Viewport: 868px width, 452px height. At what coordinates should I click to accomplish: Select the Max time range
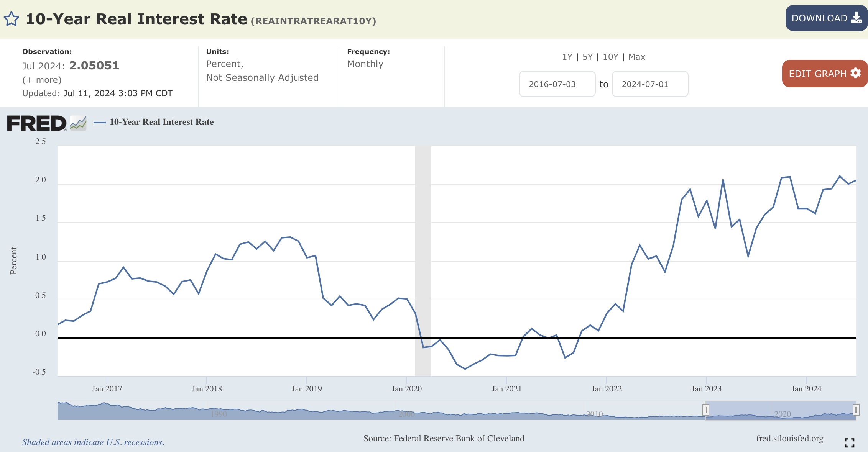636,57
